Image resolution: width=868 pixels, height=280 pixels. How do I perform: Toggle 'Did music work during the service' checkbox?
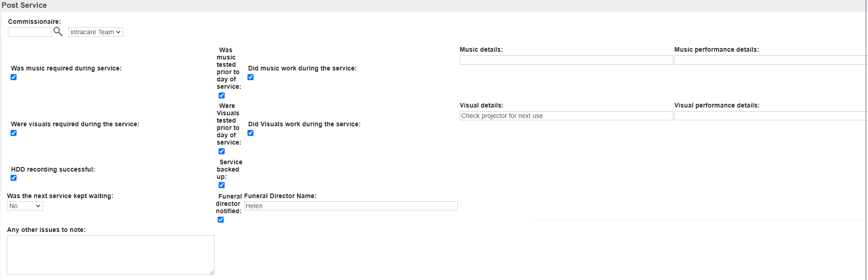(251, 77)
